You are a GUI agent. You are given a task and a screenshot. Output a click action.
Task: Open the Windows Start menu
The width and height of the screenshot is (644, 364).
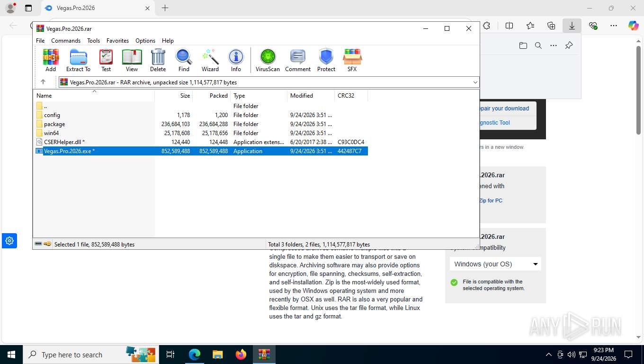pyautogui.click(x=11, y=355)
